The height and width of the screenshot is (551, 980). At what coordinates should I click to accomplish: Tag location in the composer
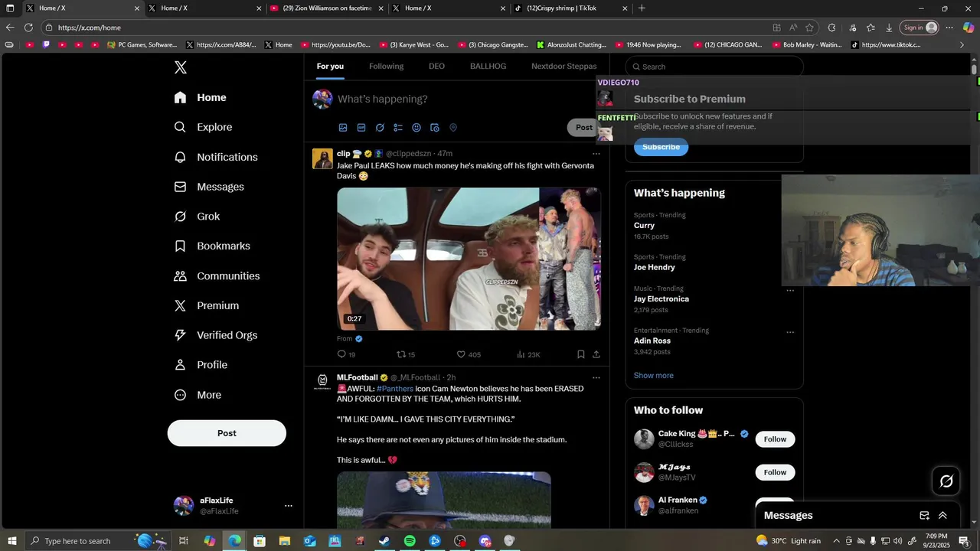(453, 128)
